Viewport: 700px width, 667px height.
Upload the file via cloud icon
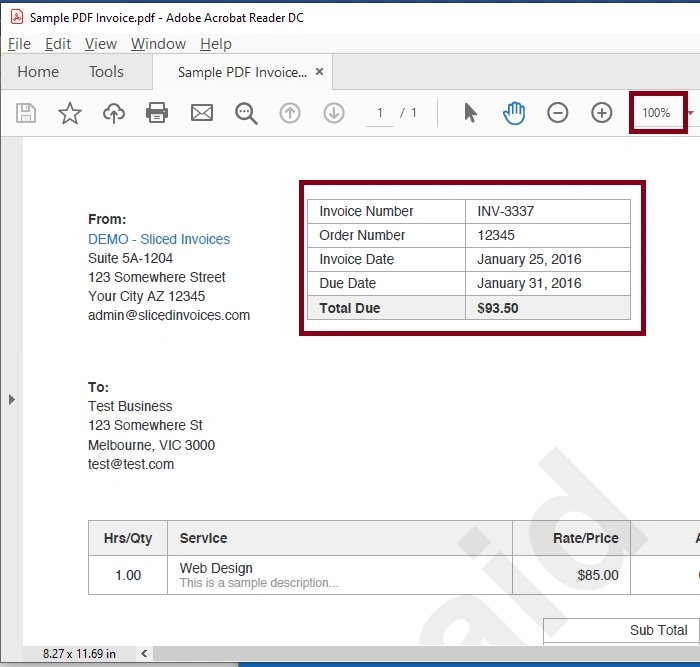tap(114, 113)
